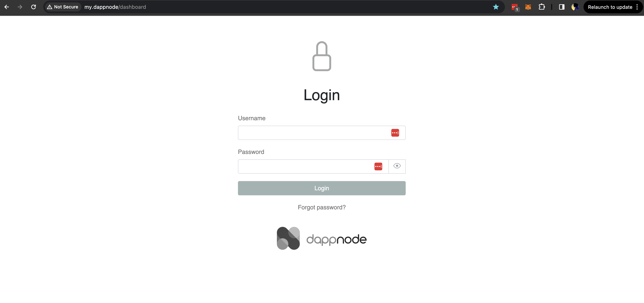Click the bookmark star icon in toolbar
The image size is (644, 303).
pos(496,7)
